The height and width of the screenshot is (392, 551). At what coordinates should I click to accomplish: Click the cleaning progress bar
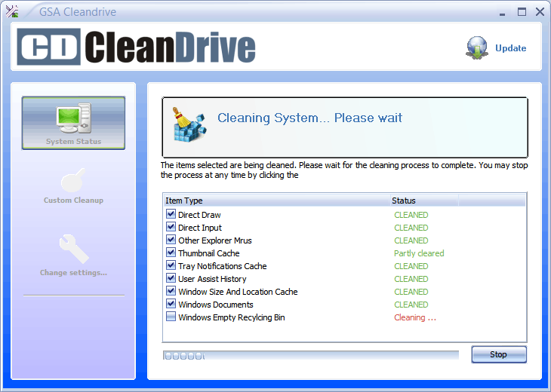click(x=311, y=355)
